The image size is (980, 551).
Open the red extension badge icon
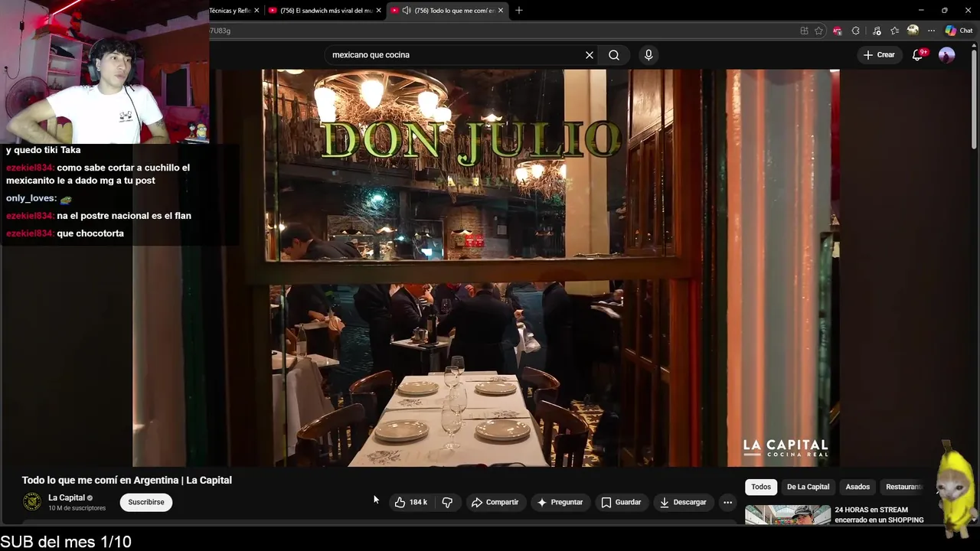[x=837, y=31]
